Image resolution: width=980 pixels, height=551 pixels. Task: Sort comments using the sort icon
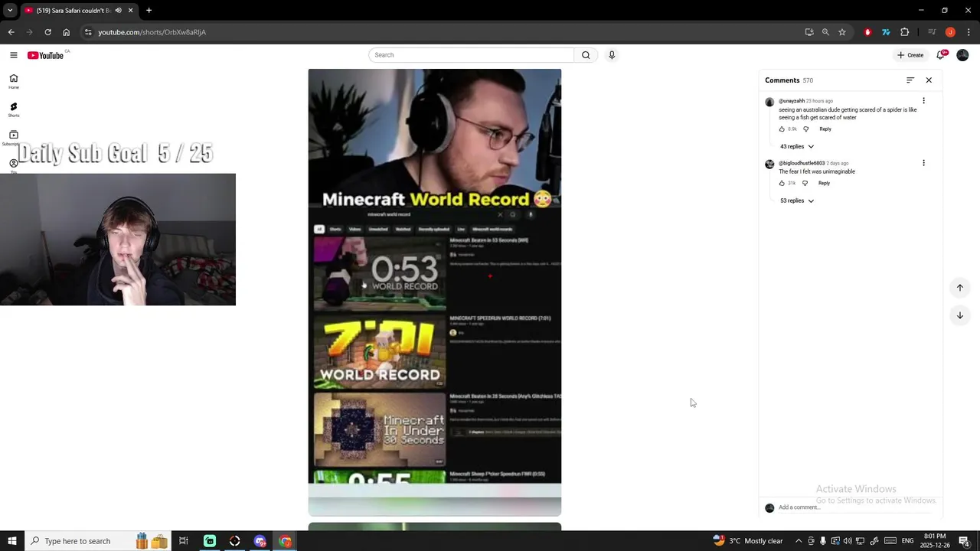[910, 80]
